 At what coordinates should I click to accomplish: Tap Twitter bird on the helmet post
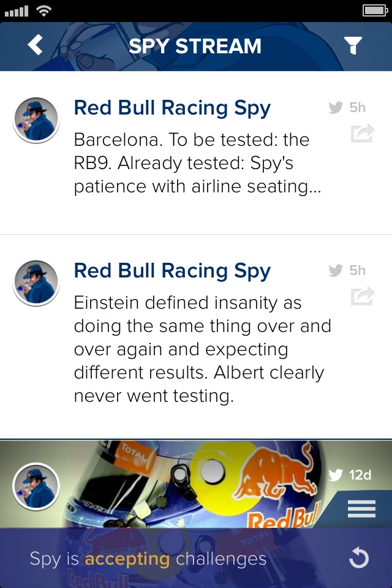(336, 475)
